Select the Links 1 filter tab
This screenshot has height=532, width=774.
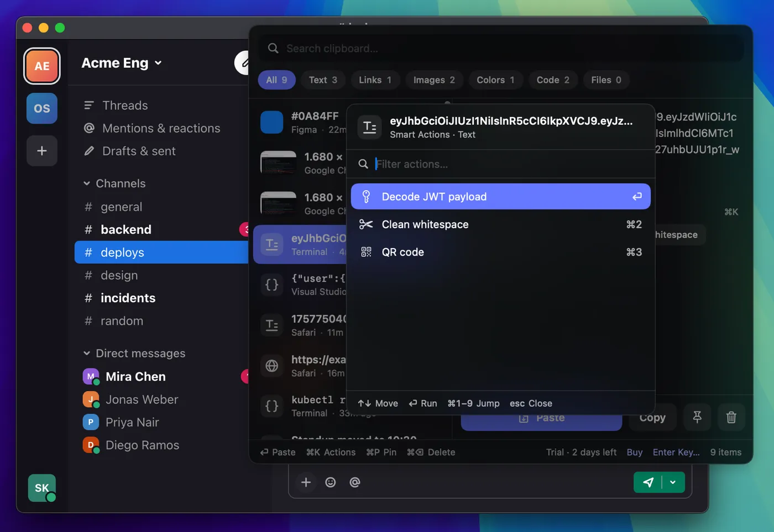(x=375, y=80)
